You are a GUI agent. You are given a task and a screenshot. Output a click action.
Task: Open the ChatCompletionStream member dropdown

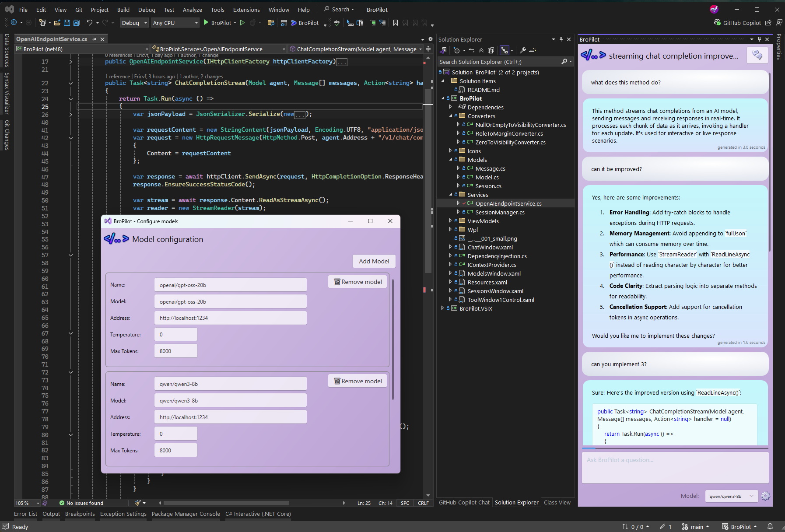(356, 49)
